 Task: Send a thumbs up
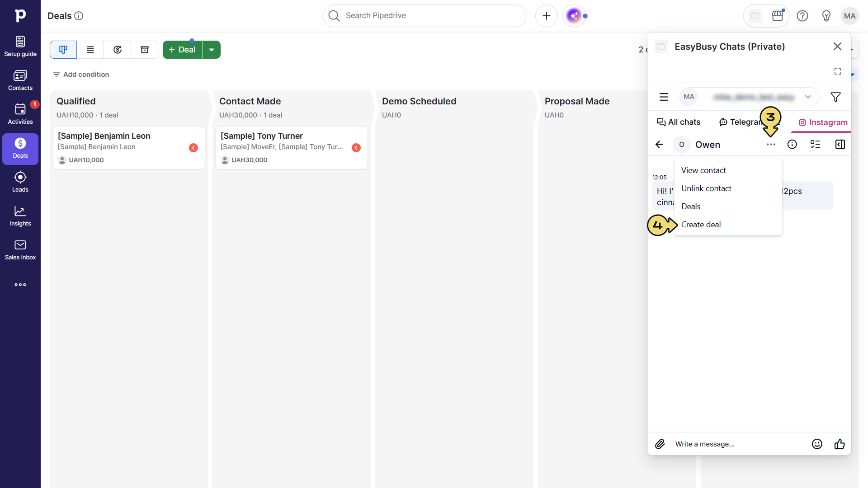tap(840, 444)
